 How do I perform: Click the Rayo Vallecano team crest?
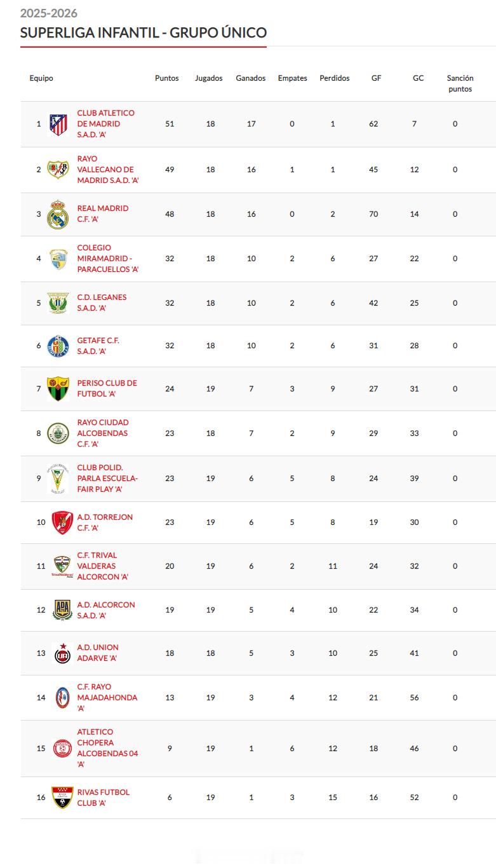(x=58, y=170)
